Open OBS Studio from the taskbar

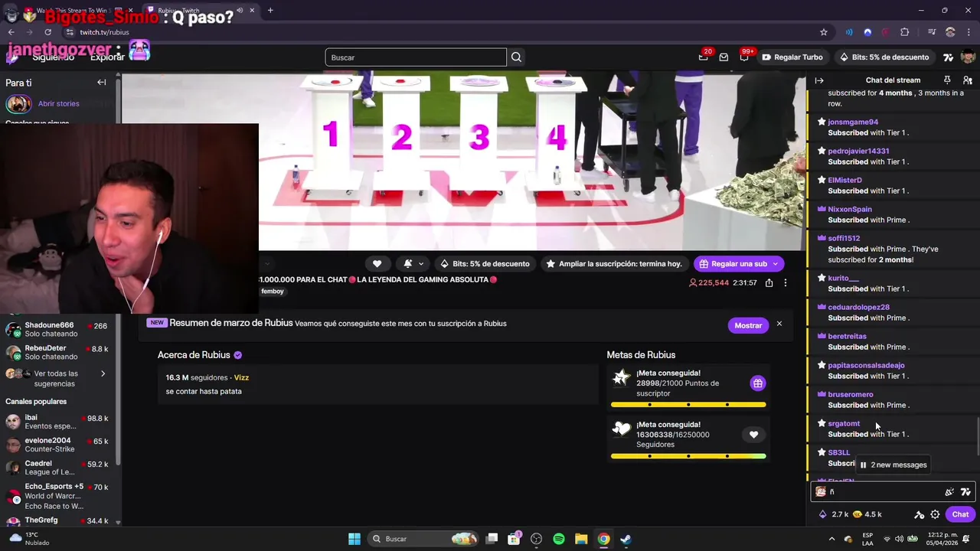pos(536,539)
